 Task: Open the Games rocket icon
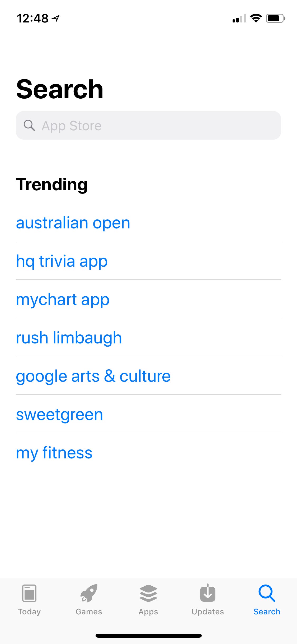pyautogui.click(x=89, y=593)
